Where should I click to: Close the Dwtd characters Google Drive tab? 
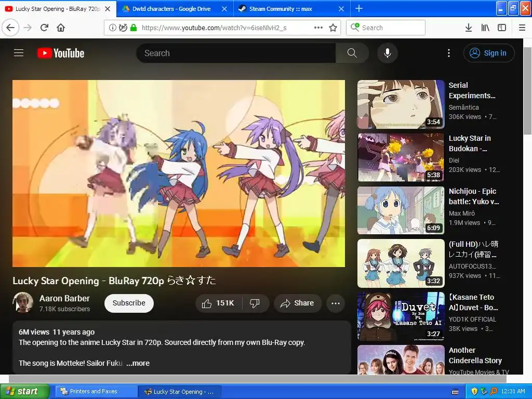[224, 9]
